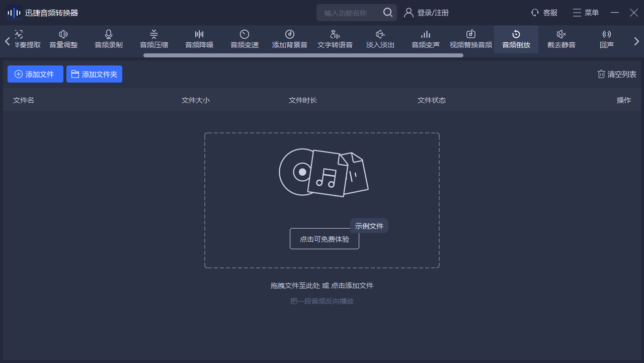Screen dimensions: 644x363
Task: Click the 添加文件夹 button
Action: point(94,74)
